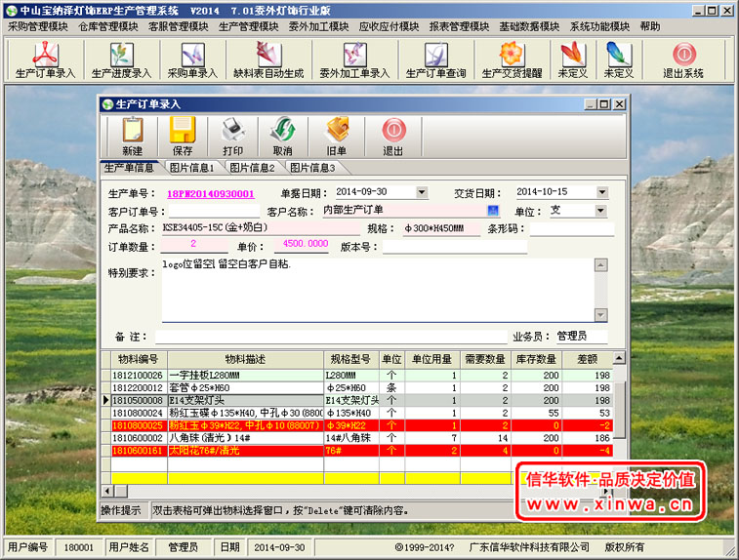
Task: Click the blue lookup icon beside 客户名称
Action: tap(493, 211)
